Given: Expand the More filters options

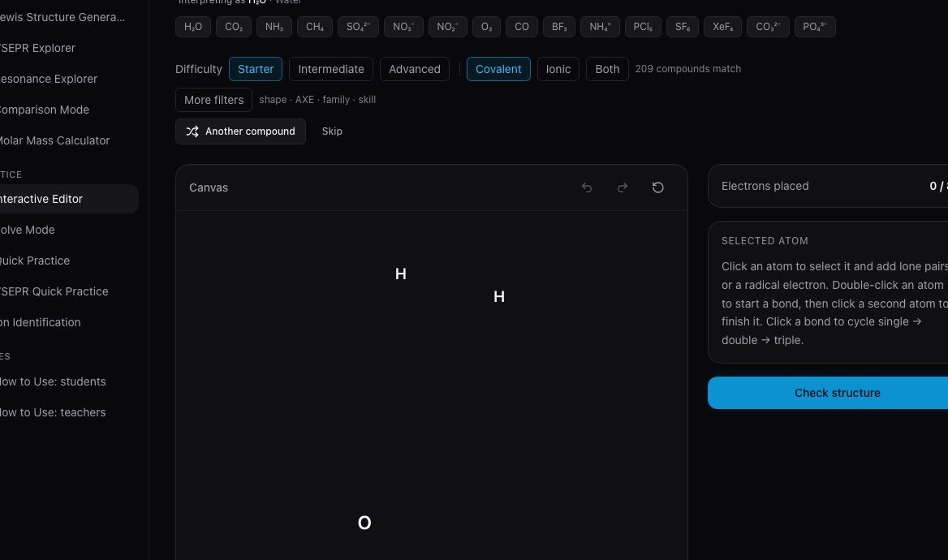Looking at the screenshot, I should click(x=213, y=100).
